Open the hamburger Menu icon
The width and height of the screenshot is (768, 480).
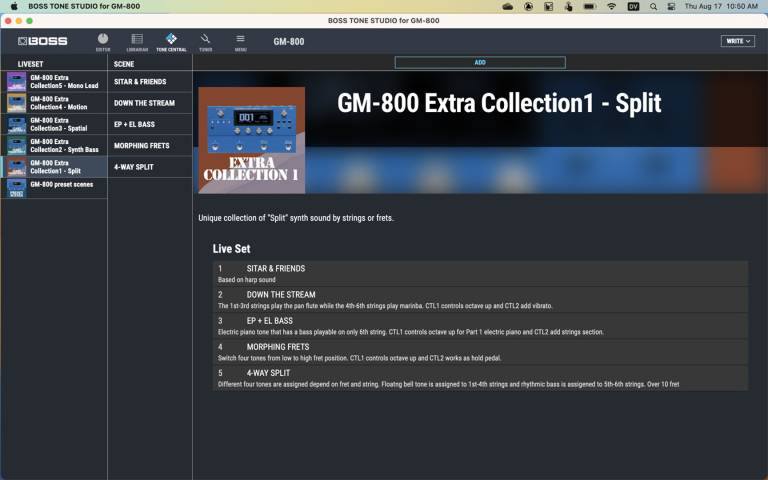point(240,41)
